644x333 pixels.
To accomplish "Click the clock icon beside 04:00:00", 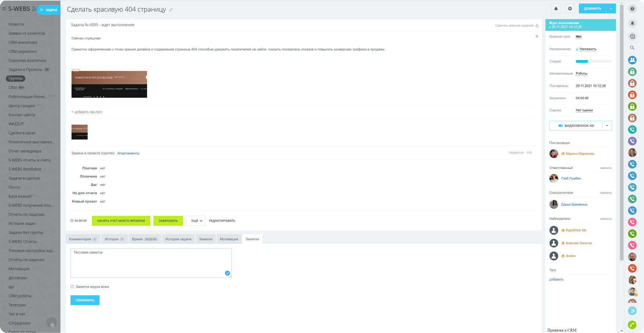I will coord(72,221).
